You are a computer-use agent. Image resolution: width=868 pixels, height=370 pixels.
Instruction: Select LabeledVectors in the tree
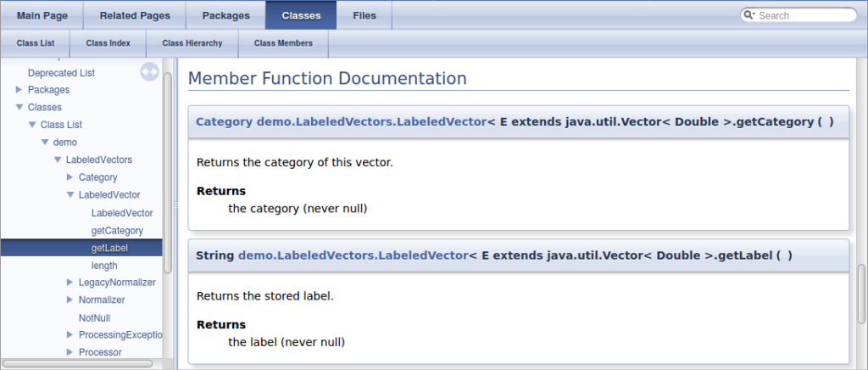[99, 160]
